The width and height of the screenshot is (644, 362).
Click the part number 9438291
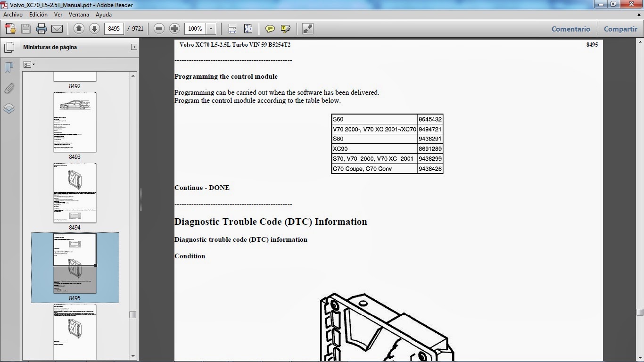click(430, 139)
